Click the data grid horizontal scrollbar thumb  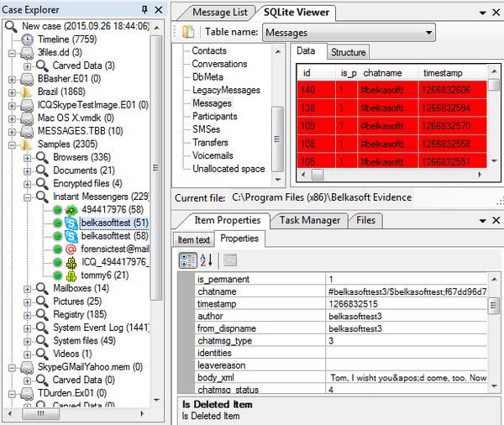coord(318,175)
